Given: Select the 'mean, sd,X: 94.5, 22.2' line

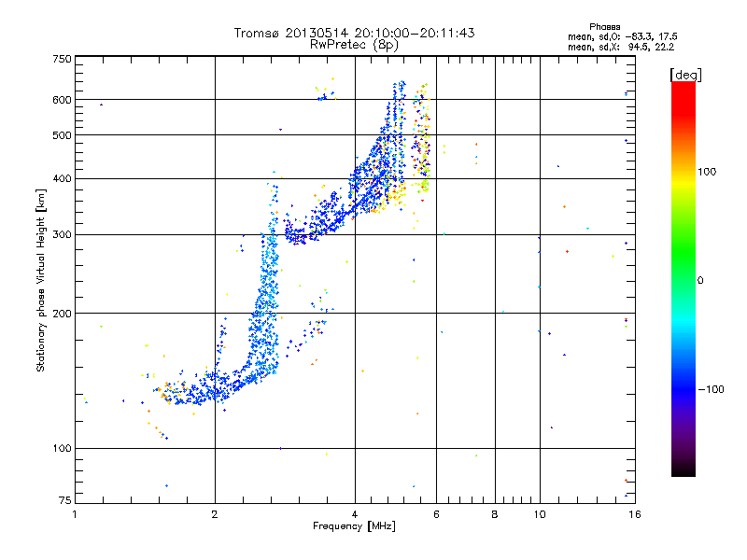Looking at the screenshot, I should (x=621, y=47).
